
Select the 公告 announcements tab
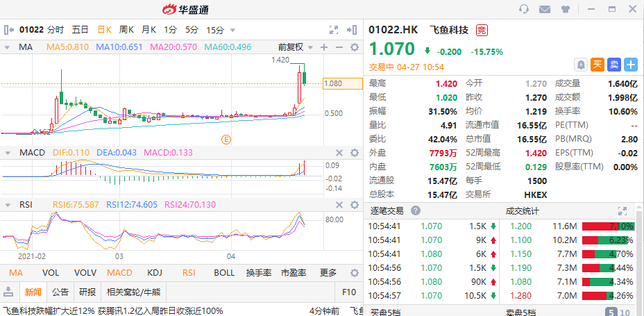pos(60,292)
